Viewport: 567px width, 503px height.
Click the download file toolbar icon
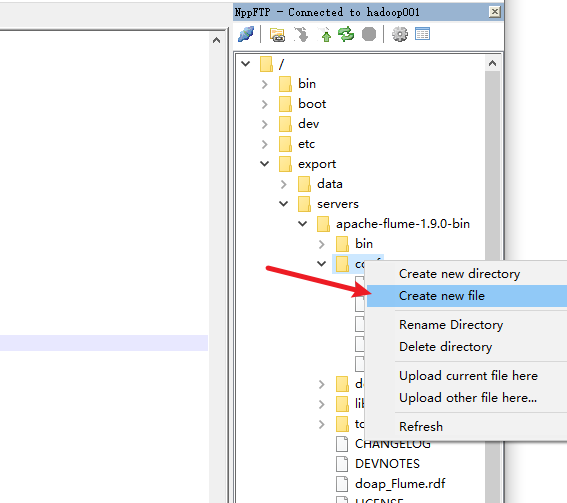[x=301, y=35]
